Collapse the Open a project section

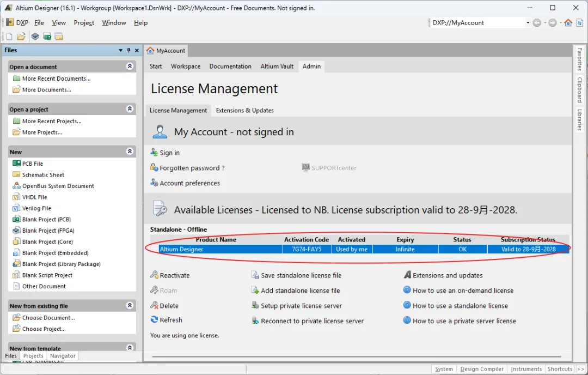click(130, 108)
